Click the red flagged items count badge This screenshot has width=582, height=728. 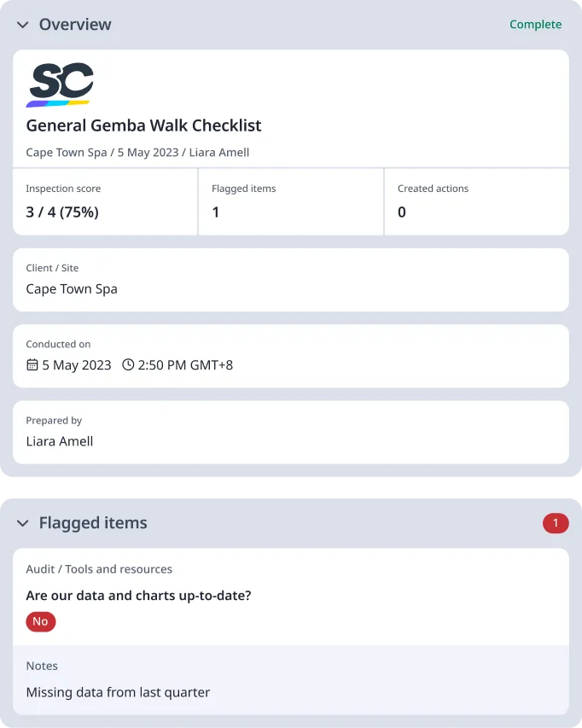click(556, 523)
